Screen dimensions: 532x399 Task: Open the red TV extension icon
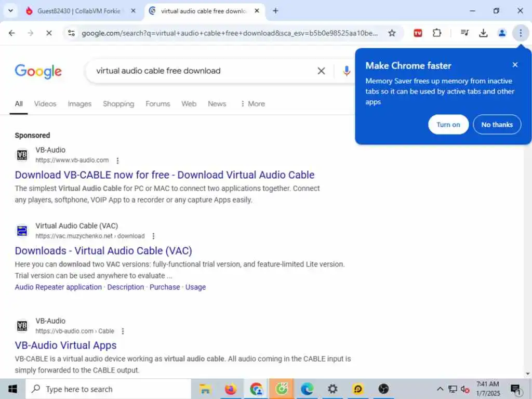pyautogui.click(x=418, y=33)
